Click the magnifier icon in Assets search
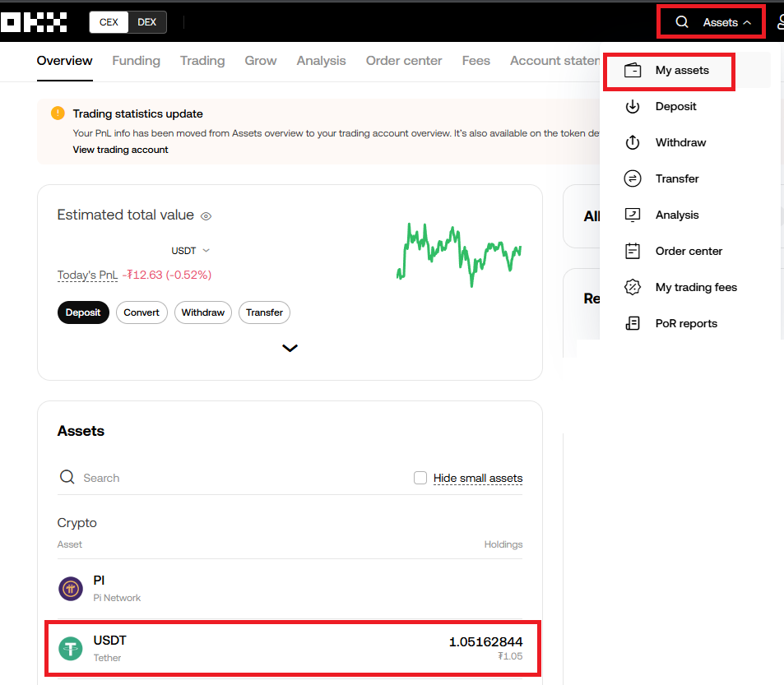The width and height of the screenshot is (784, 685). [x=67, y=477]
